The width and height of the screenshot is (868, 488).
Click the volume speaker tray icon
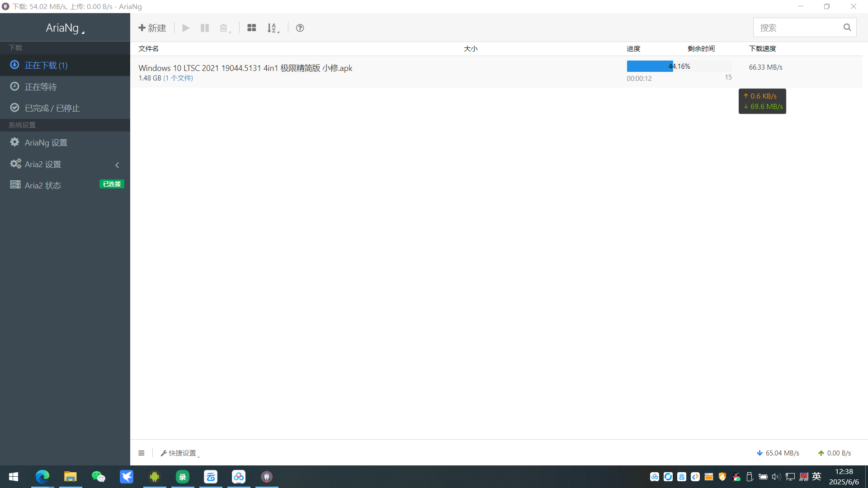point(776,477)
